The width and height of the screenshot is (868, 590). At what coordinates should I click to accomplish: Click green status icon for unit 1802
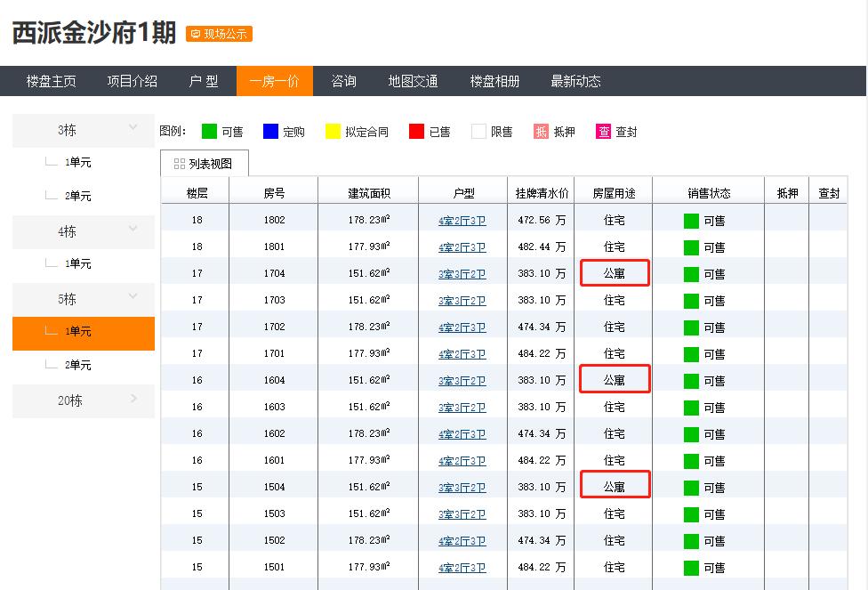[692, 221]
